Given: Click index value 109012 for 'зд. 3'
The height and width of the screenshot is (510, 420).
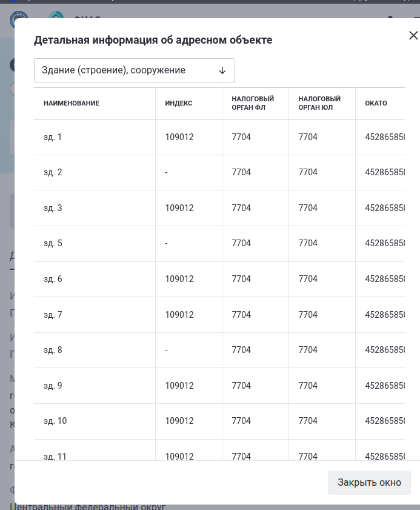Looking at the screenshot, I should coord(179,208).
